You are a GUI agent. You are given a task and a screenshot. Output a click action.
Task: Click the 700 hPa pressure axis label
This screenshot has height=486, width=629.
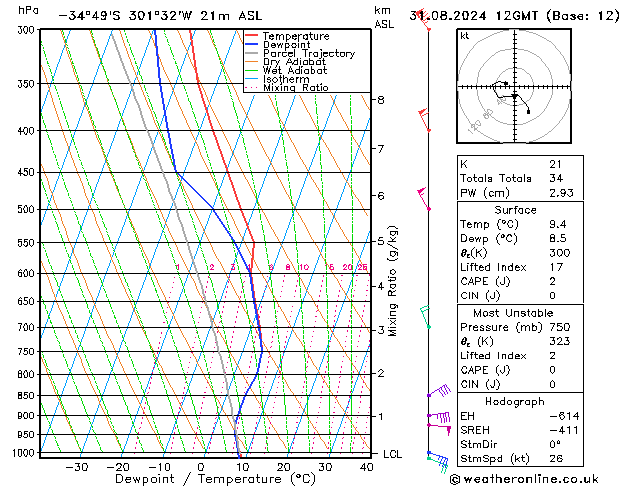(27, 327)
